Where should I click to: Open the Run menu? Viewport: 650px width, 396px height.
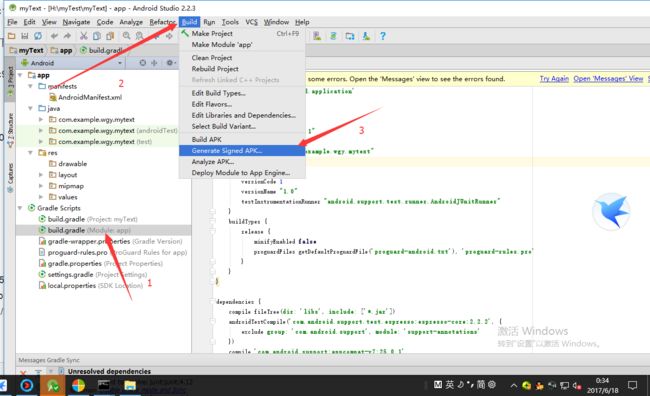[x=209, y=22]
